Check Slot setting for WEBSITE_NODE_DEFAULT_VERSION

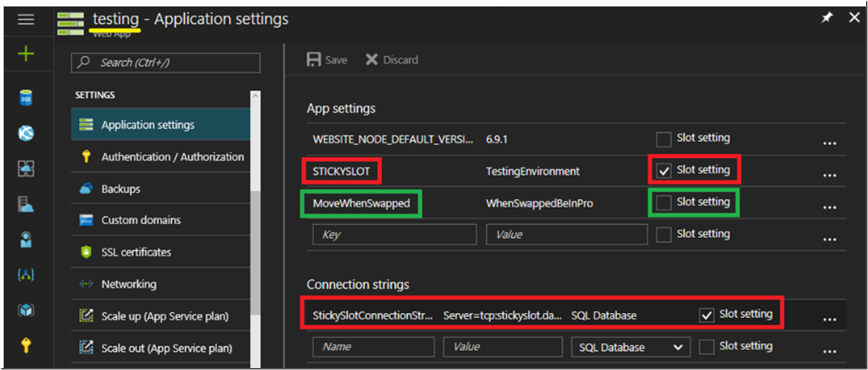[664, 139]
